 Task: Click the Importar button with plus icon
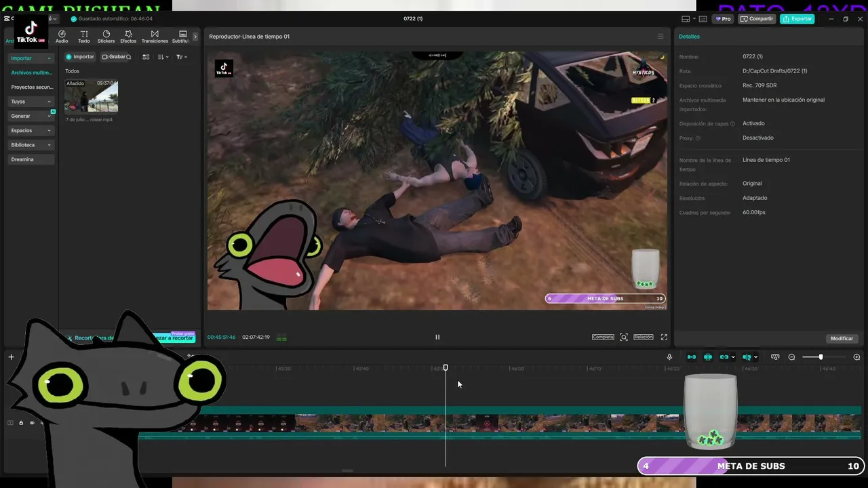tap(80, 57)
